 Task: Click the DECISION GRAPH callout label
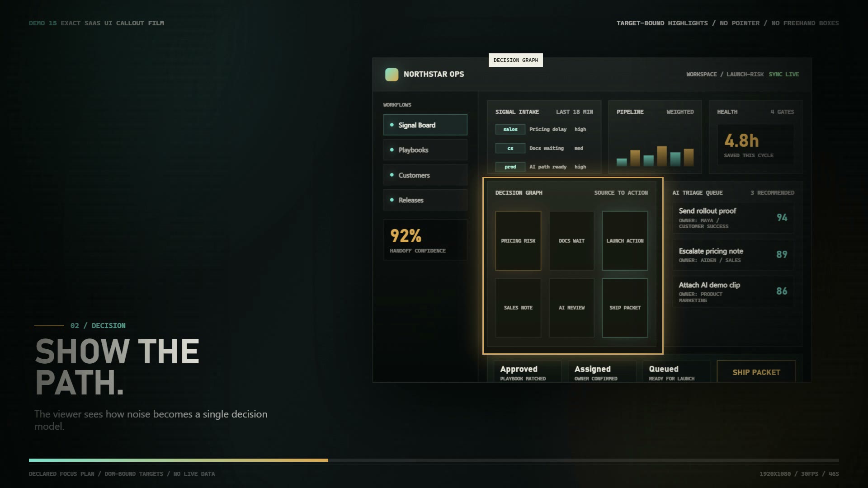click(x=516, y=60)
